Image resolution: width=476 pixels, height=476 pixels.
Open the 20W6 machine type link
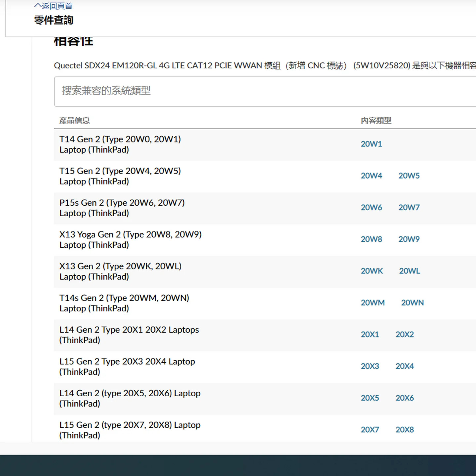(371, 208)
